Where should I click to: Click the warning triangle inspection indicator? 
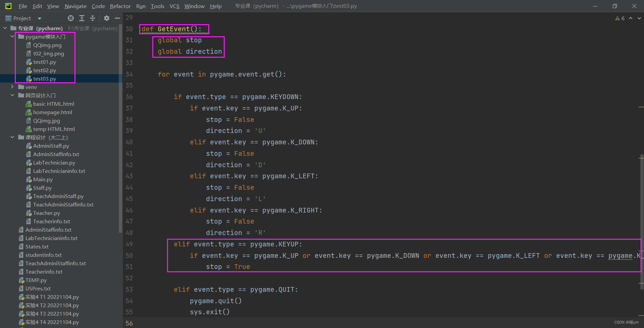(x=618, y=18)
